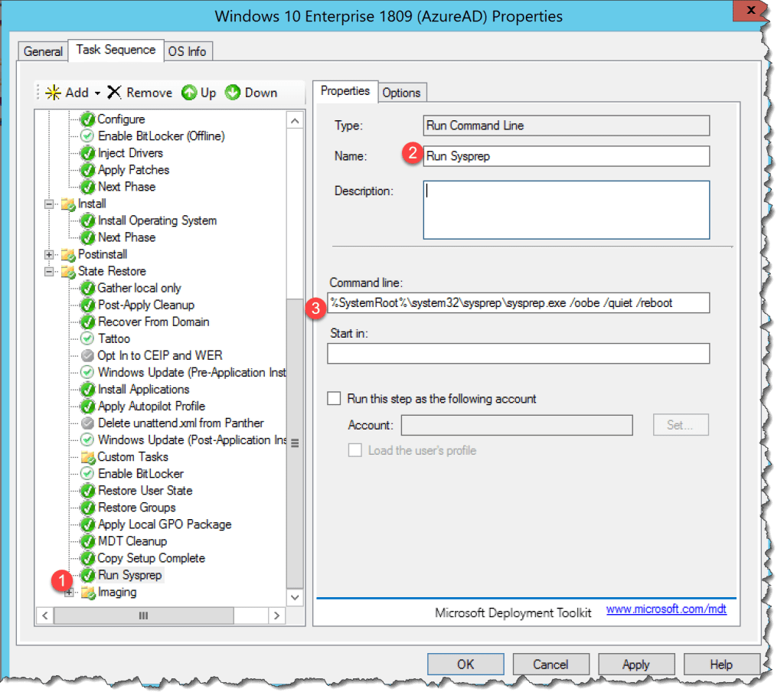Screen dimensions: 784x699
Task: Click the State Restore folder icon
Action: click(x=67, y=271)
